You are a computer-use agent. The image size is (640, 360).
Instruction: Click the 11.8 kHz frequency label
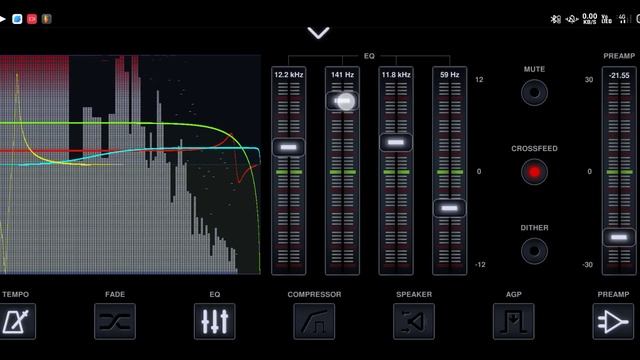point(396,75)
